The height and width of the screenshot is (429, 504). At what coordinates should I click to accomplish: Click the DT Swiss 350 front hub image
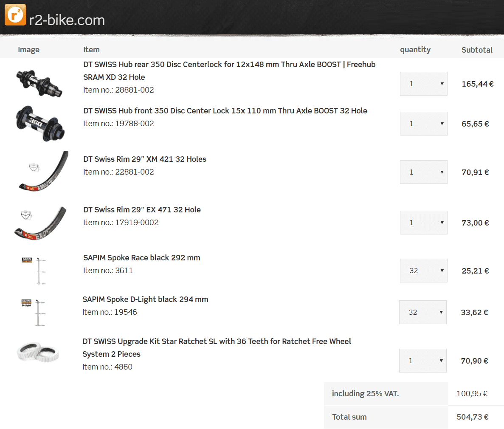pos(40,123)
